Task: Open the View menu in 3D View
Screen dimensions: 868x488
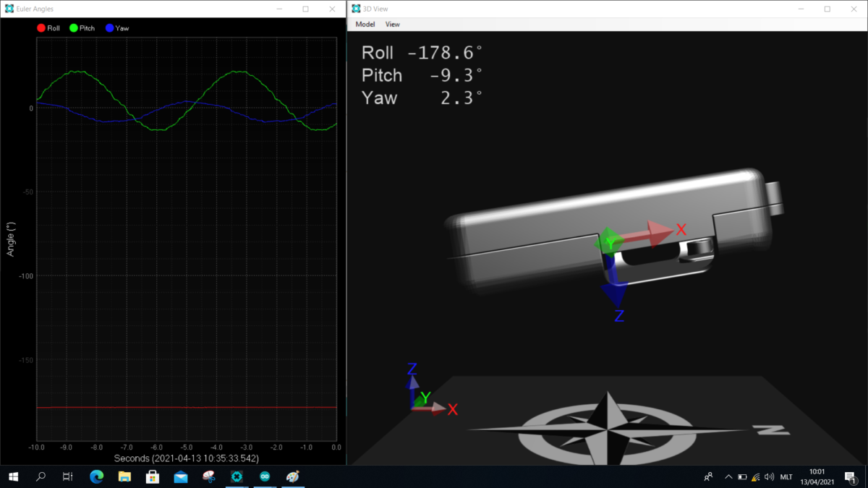Action: click(x=392, y=25)
